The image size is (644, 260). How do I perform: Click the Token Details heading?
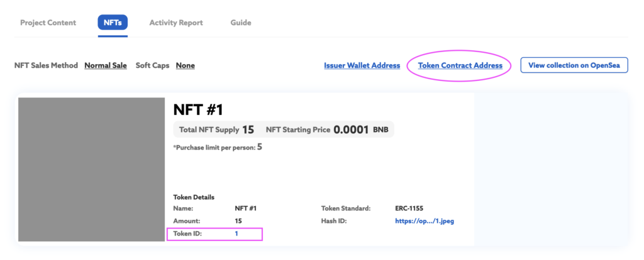tap(194, 197)
